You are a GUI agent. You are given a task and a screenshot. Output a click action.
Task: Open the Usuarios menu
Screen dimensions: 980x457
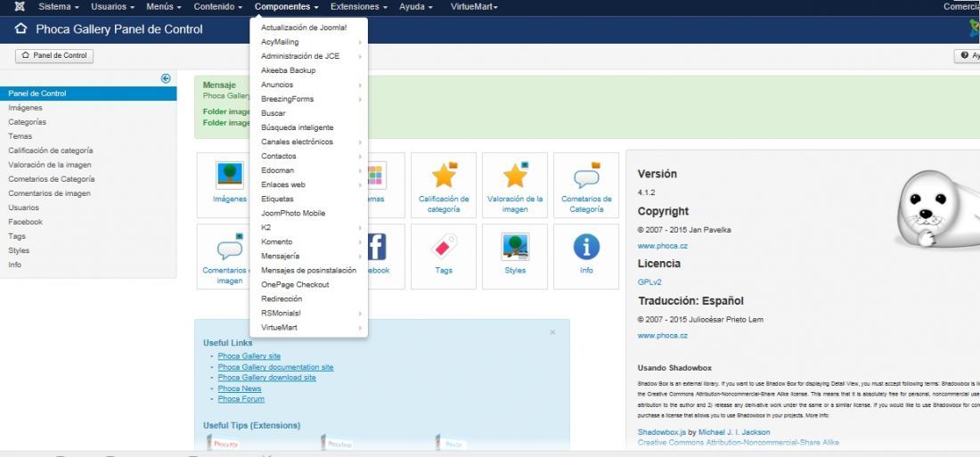tap(112, 7)
